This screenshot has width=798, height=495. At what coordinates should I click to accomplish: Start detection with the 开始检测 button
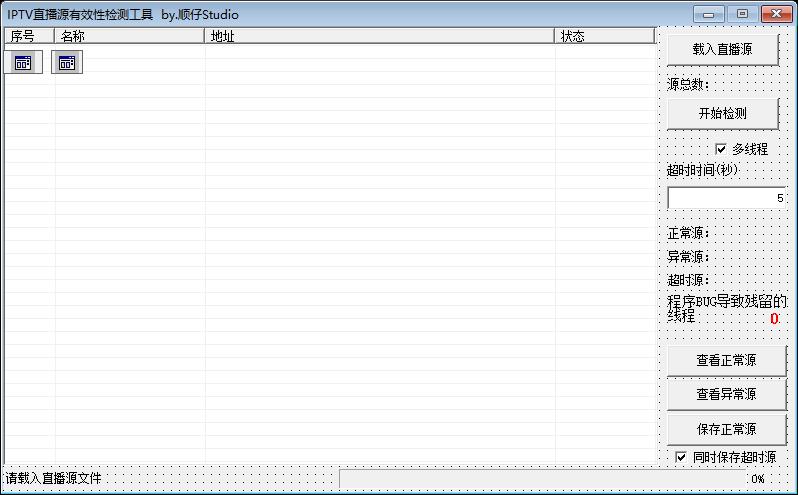coord(722,114)
